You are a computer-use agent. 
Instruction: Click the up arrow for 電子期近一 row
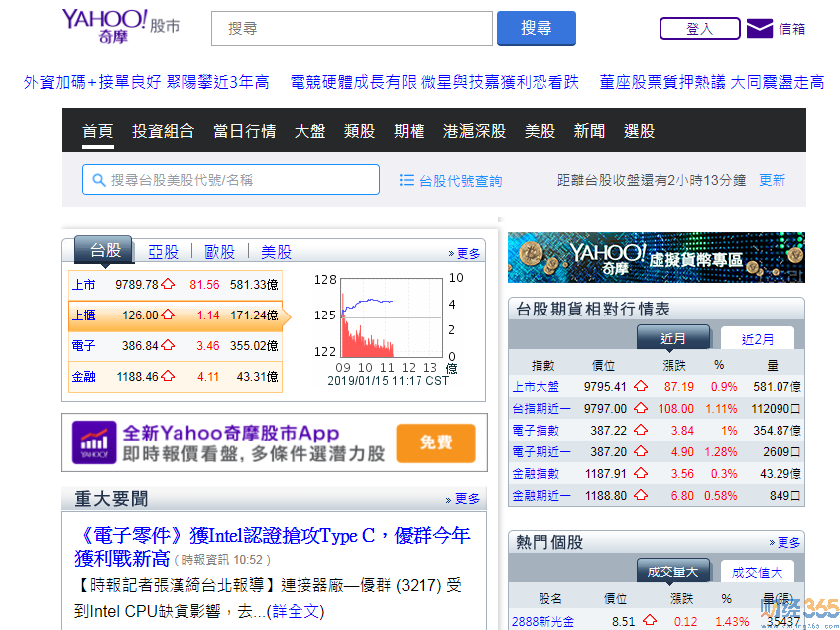pos(641,452)
